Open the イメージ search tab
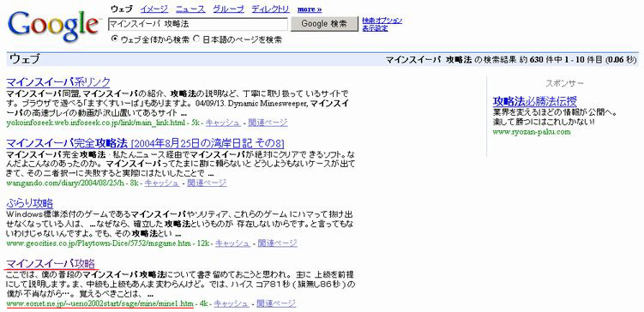The height and width of the screenshot is (312, 644). point(154,9)
